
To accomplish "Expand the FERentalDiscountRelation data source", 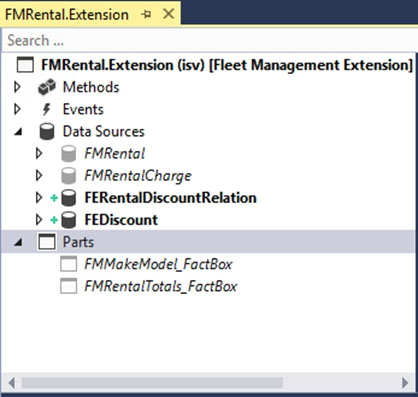I will [x=39, y=198].
